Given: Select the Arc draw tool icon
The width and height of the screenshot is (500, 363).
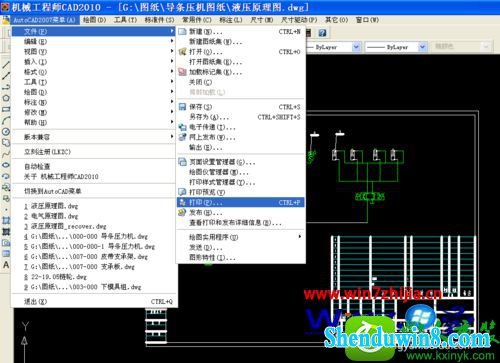Looking at the screenshot, I should (x=6, y=120).
